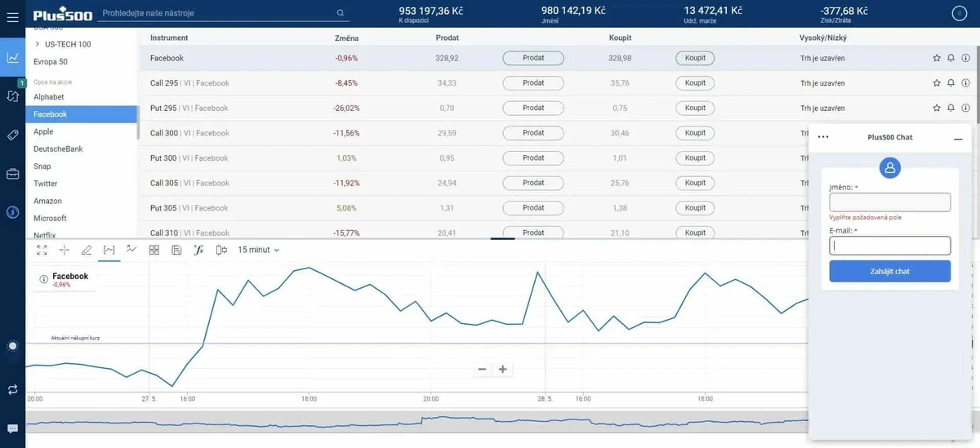Open the trade chart sidebar icon
980x448 pixels.
(x=12, y=58)
